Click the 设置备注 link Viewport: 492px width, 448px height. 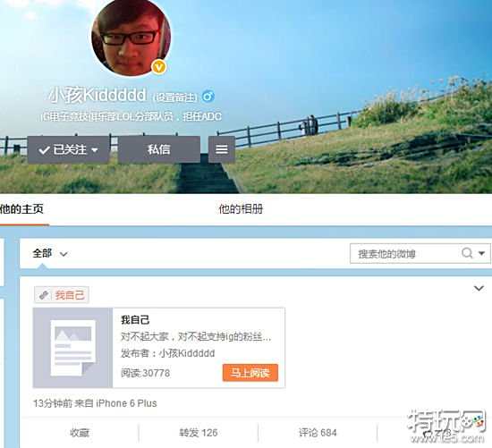pyautogui.click(x=175, y=97)
